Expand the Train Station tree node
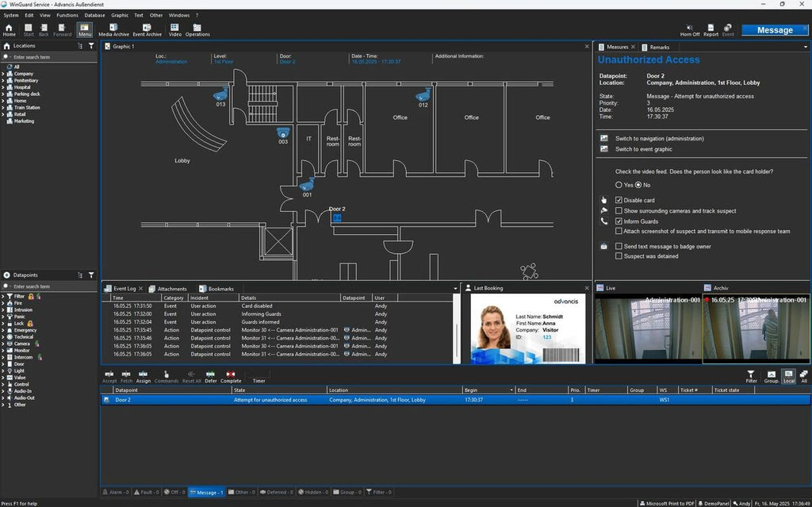The width and height of the screenshot is (812, 507). (x=3, y=108)
